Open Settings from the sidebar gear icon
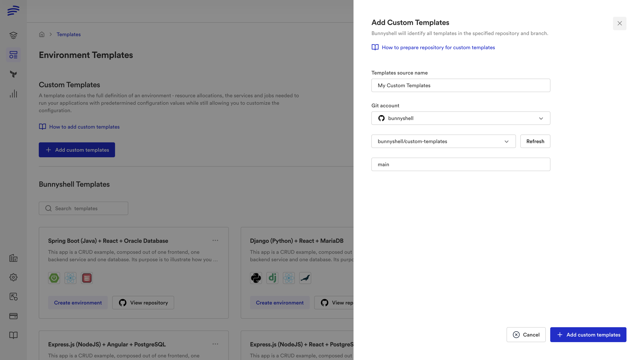Viewport: 644px width, 360px height. pyautogui.click(x=13, y=277)
